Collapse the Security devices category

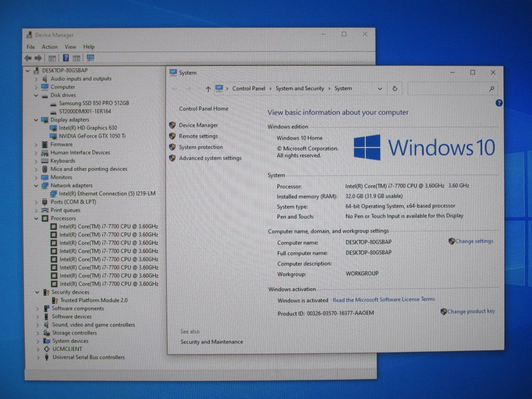[37, 292]
